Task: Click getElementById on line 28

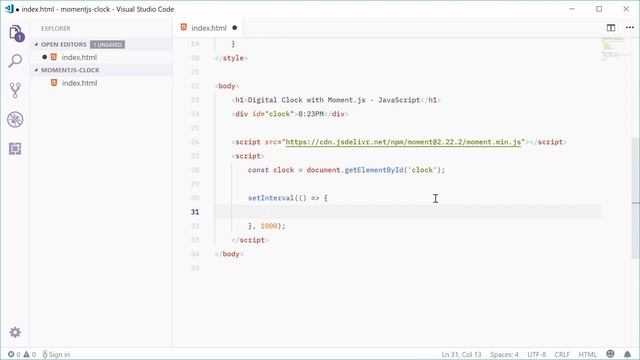Action: (x=374, y=170)
